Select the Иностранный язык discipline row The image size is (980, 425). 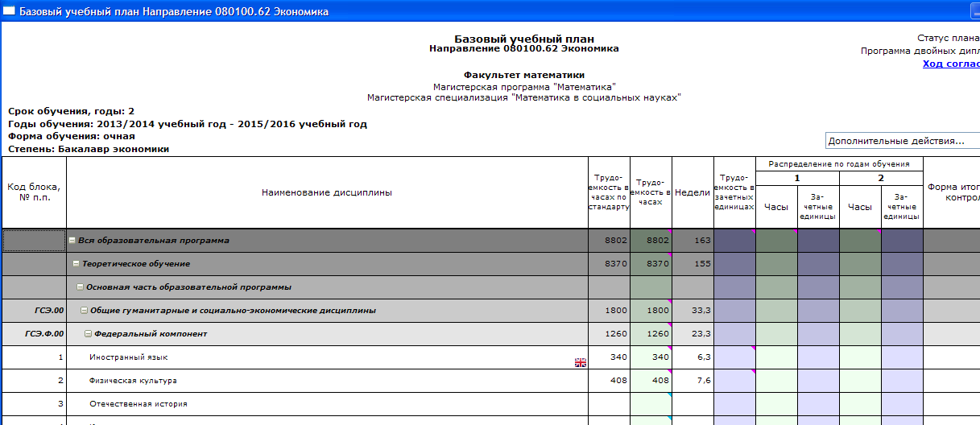click(129, 357)
